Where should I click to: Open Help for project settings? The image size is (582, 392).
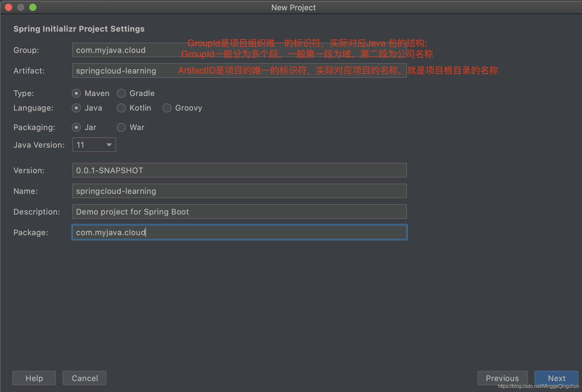pos(34,378)
